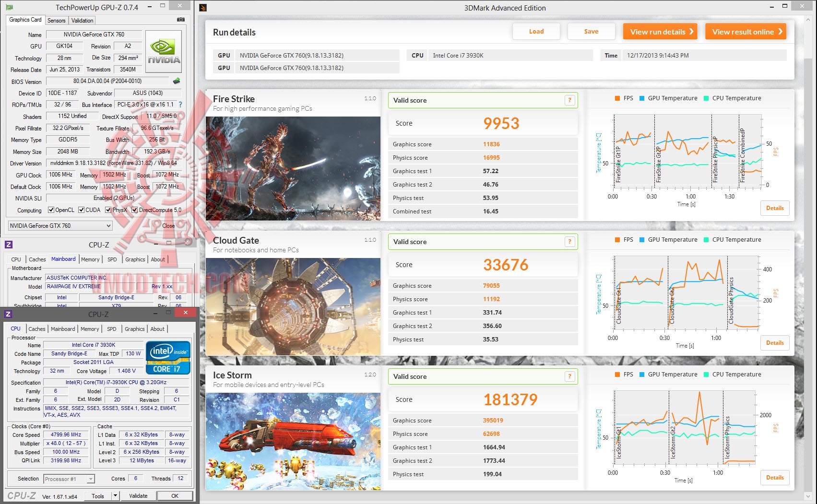The width and height of the screenshot is (817, 504).
Task: Toggle the CUDA checkbox in GPU-Z
Action: [x=82, y=210]
